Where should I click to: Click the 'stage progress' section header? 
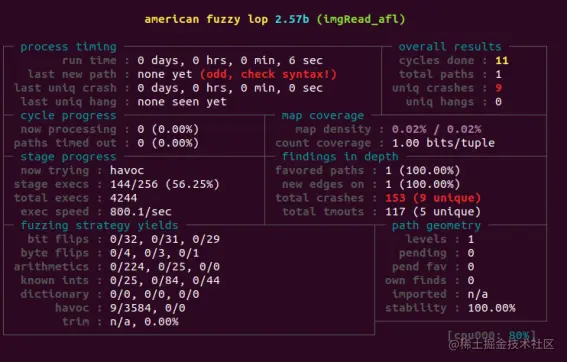(68, 157)
